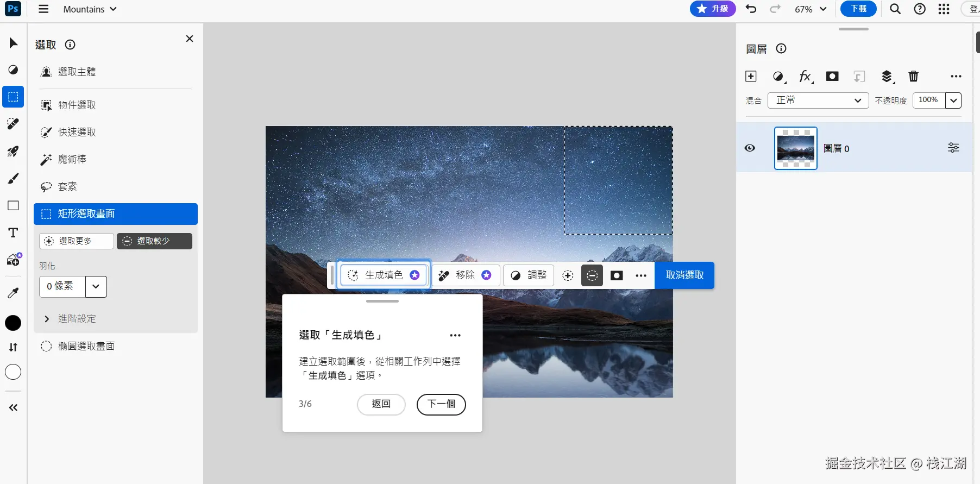This screenshot has width=980, height=484.
Task: Select the Type tool
Action: click(13, 232)
